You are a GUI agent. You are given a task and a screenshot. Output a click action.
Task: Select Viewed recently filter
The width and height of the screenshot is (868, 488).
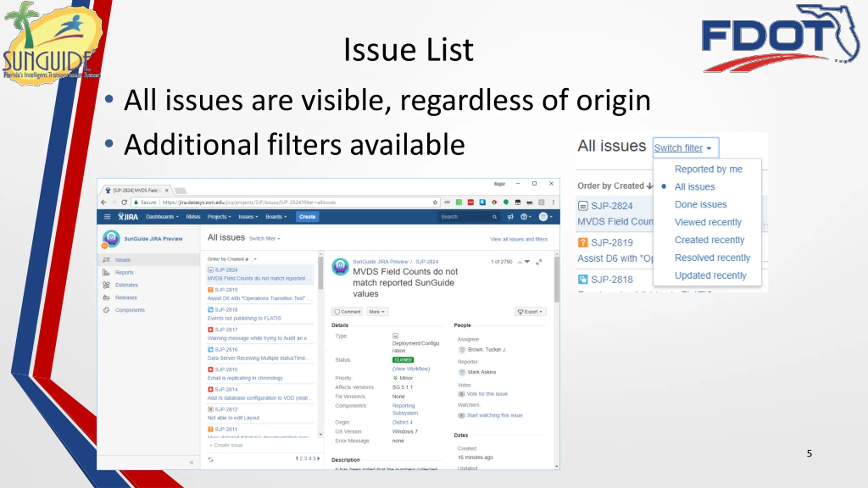708,222
